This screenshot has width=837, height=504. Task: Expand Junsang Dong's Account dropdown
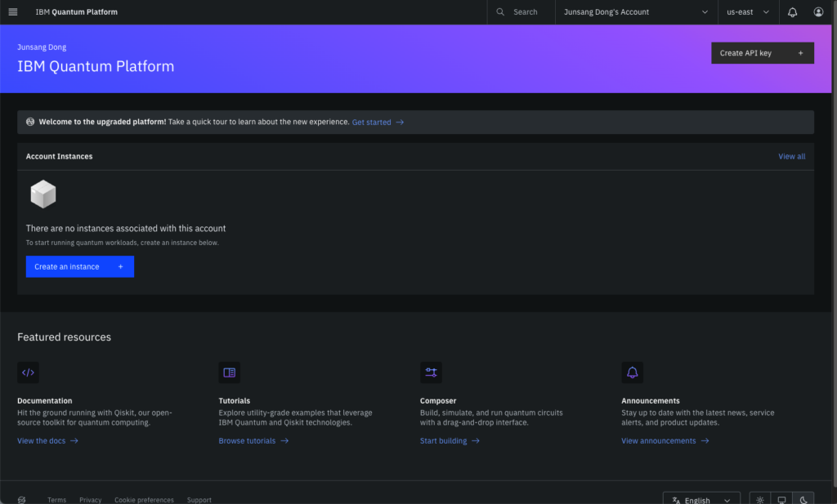(636, 11)
